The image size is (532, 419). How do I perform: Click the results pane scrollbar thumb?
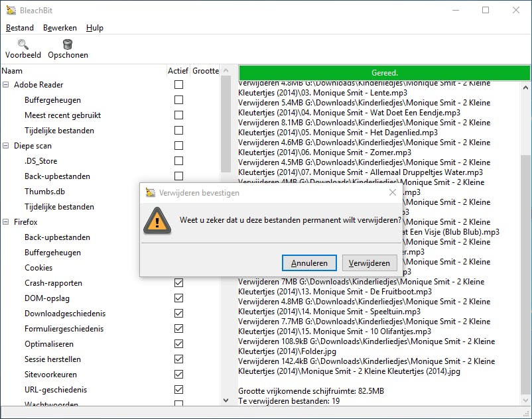pos(525,274)
